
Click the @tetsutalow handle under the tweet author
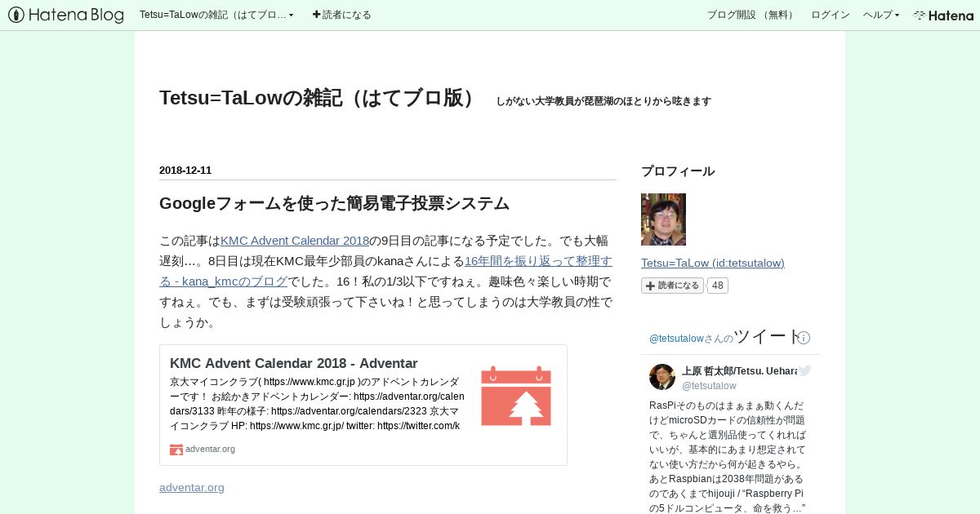pyautogui.click(x=709, y=386)
